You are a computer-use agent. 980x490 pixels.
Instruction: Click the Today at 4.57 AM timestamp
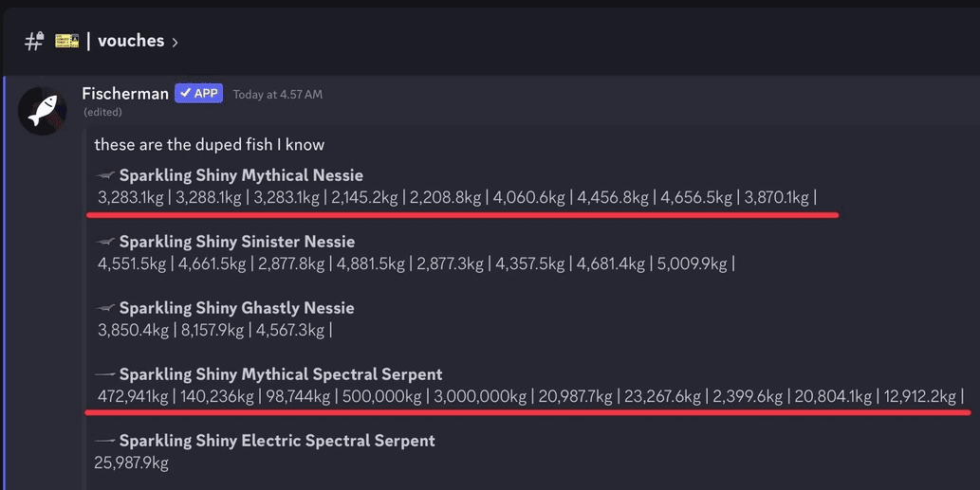click(278, 94)
